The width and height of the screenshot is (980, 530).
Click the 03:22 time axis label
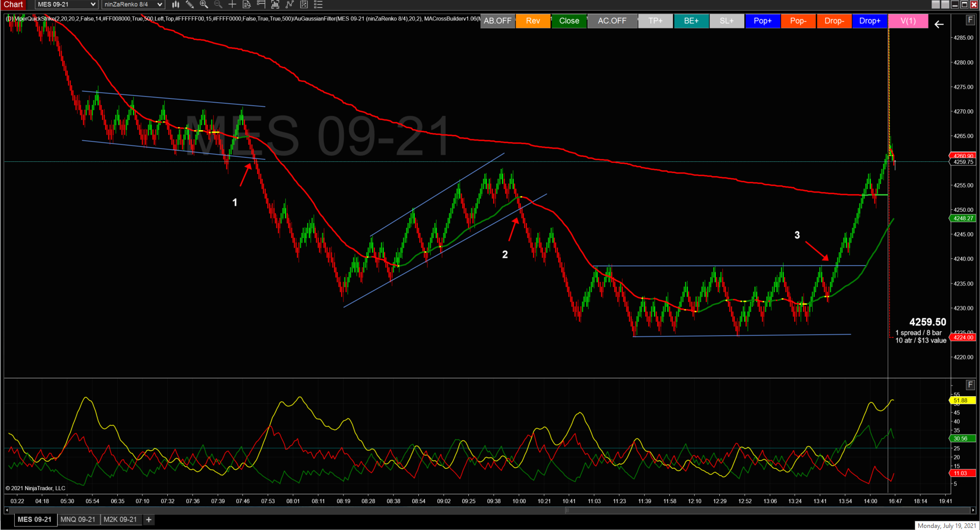17,501
